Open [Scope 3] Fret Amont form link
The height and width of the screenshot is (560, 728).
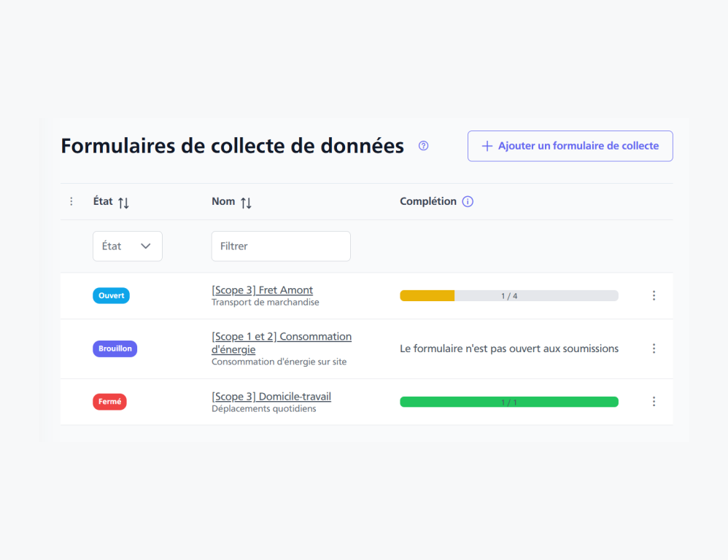pyautogui.click(x=263, y=290)
